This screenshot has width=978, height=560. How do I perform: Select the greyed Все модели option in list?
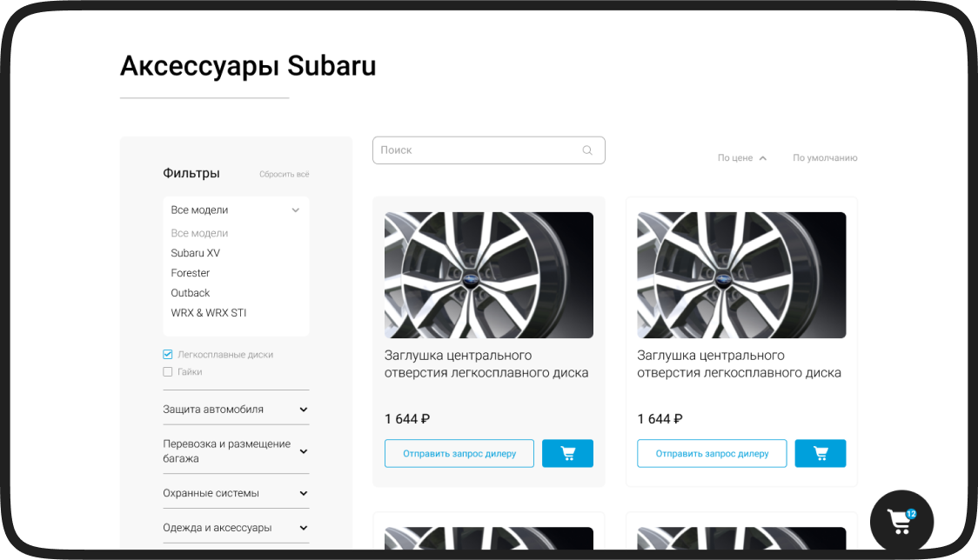click(199, 233)
